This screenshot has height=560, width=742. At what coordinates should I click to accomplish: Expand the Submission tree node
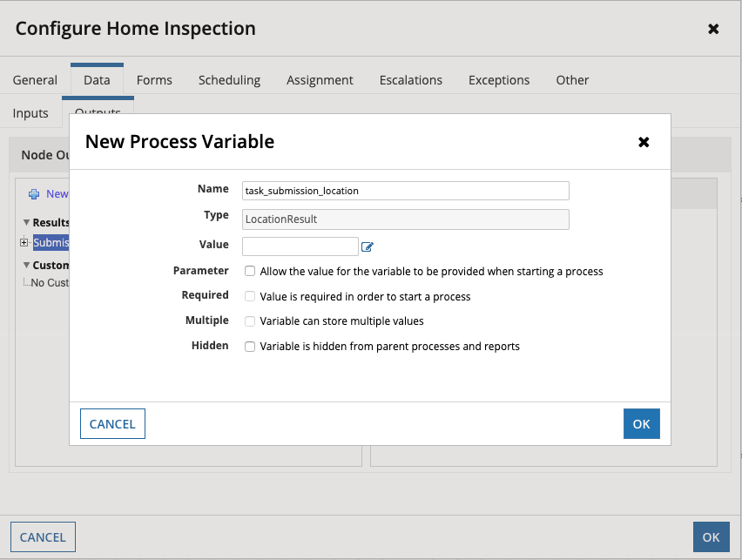tap(24, 242)
